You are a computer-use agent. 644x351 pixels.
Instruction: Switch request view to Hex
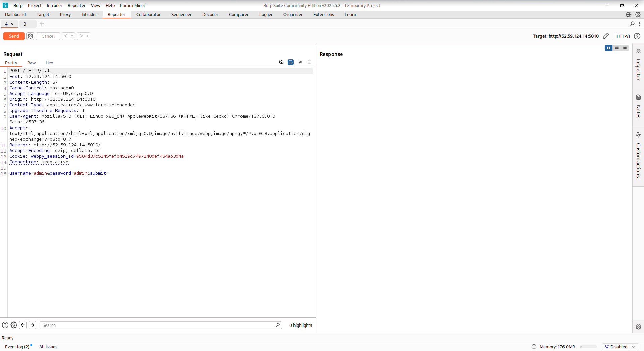click(x=49, y=63)
